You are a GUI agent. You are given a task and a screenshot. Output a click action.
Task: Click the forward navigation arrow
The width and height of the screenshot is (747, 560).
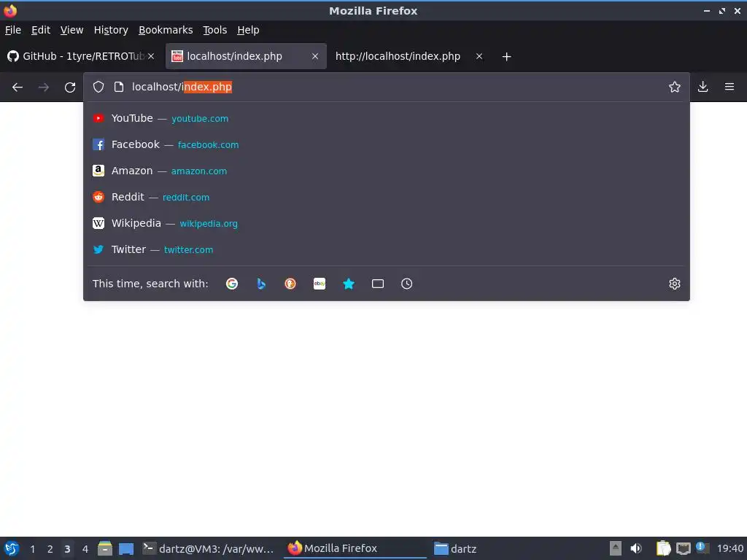click(43, 87)
